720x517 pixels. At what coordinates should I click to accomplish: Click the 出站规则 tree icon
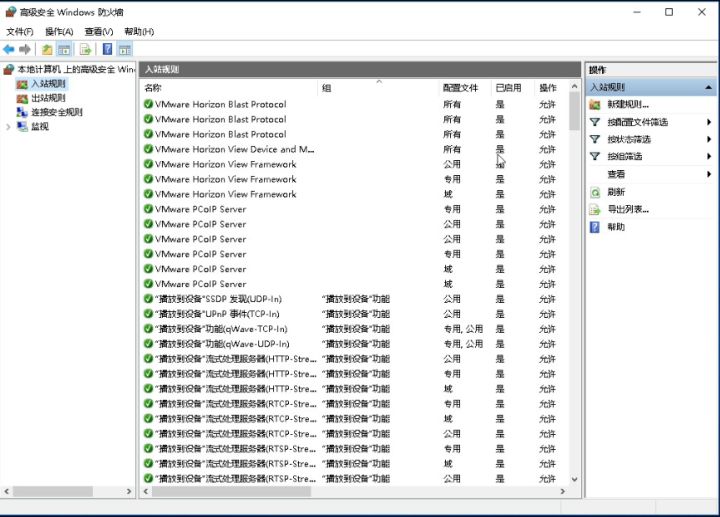[22, 98]
